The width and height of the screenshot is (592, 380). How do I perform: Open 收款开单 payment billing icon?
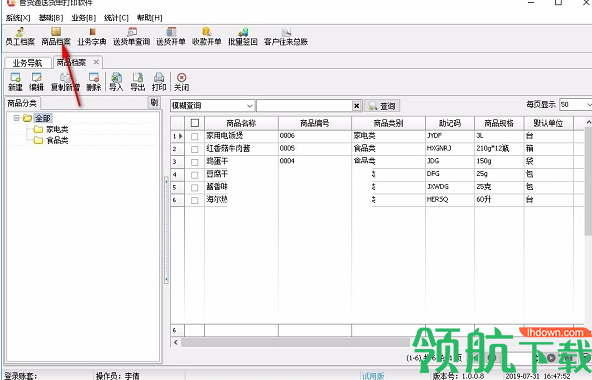(207, 37)
